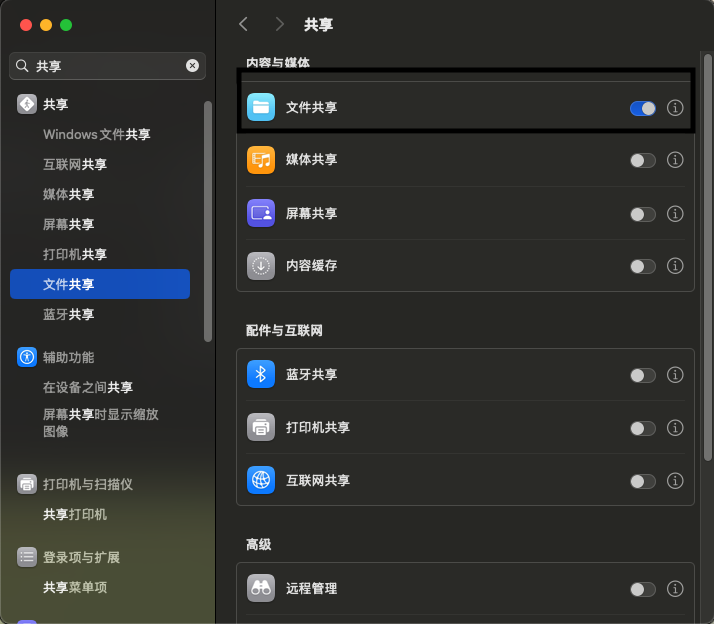Click the 打印机与扫描仪 sidebar icon
The height and width of the screenshot is (624, 714).
[27, 484]
